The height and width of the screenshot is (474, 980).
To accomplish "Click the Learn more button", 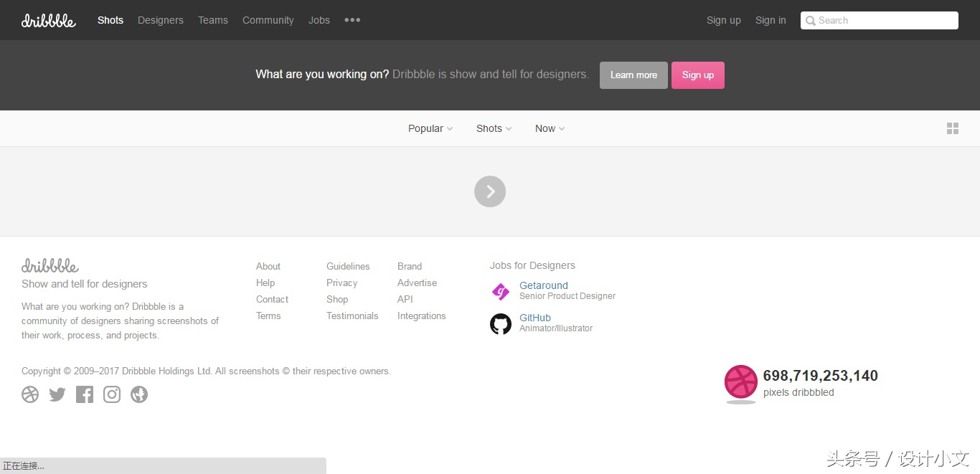I will (633, 75).
